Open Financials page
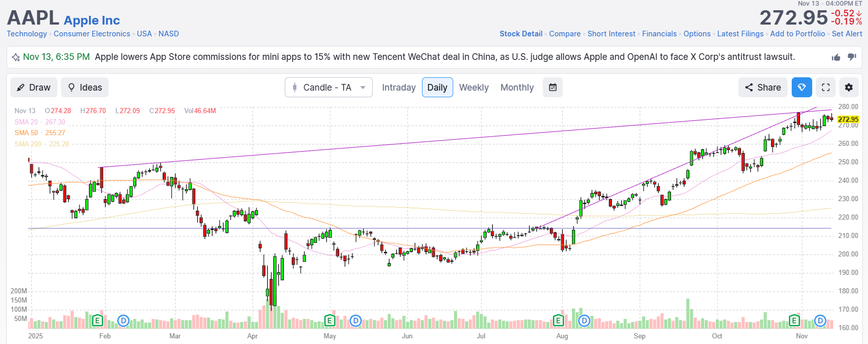Image resolution: width=868 pixels, height=344 pixels. [x=660, y=34]
